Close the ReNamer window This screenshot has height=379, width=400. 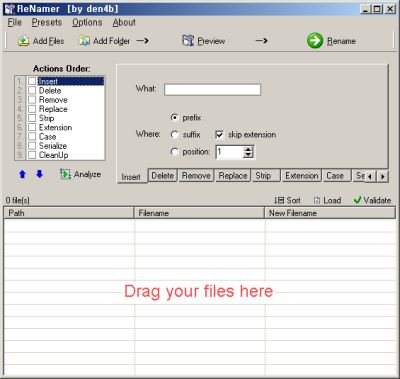click(390, 9)
